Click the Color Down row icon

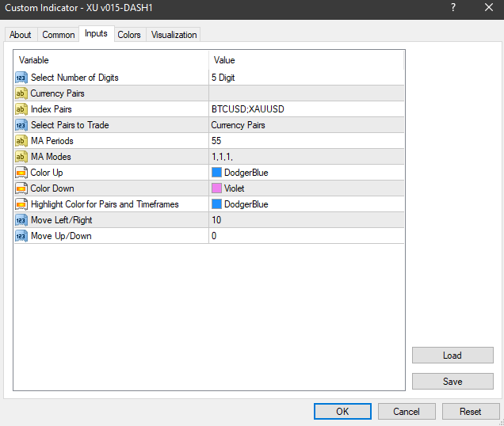pyautogui.click(x=21, y=188)
